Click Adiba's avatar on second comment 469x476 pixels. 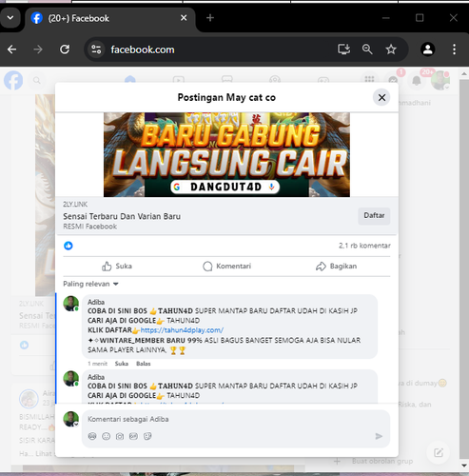click(71, 379)
